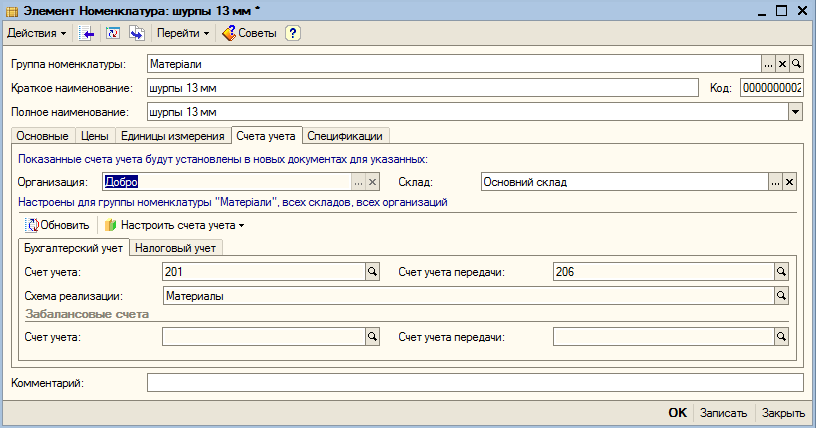Open the Перейти menu
Screen dimensions: 816x428
[183, 33]
